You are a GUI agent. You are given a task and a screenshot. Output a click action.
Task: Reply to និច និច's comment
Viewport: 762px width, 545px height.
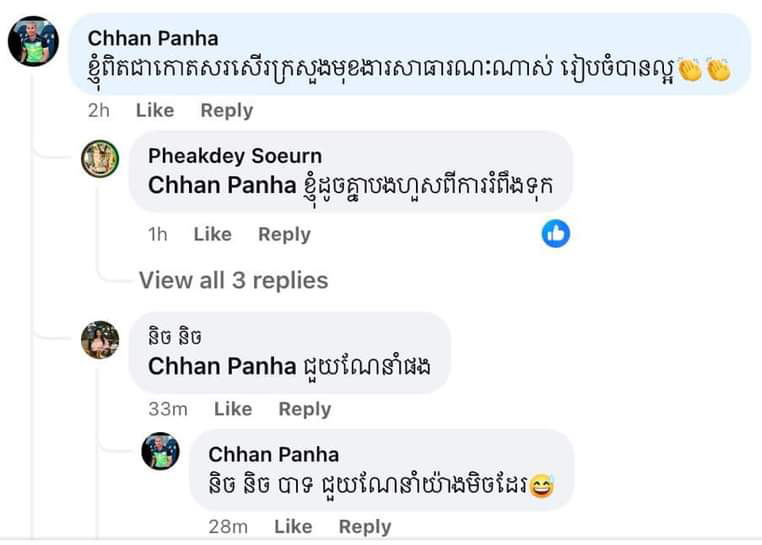[304, 408]
